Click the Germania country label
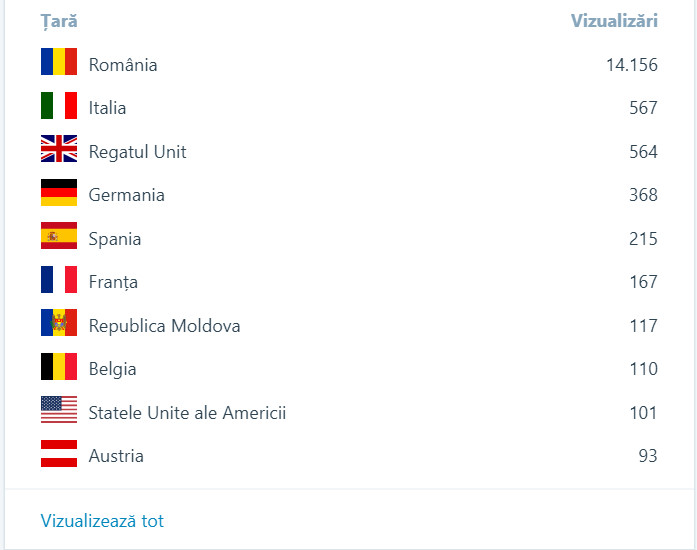697x550 pixels. 126,195
